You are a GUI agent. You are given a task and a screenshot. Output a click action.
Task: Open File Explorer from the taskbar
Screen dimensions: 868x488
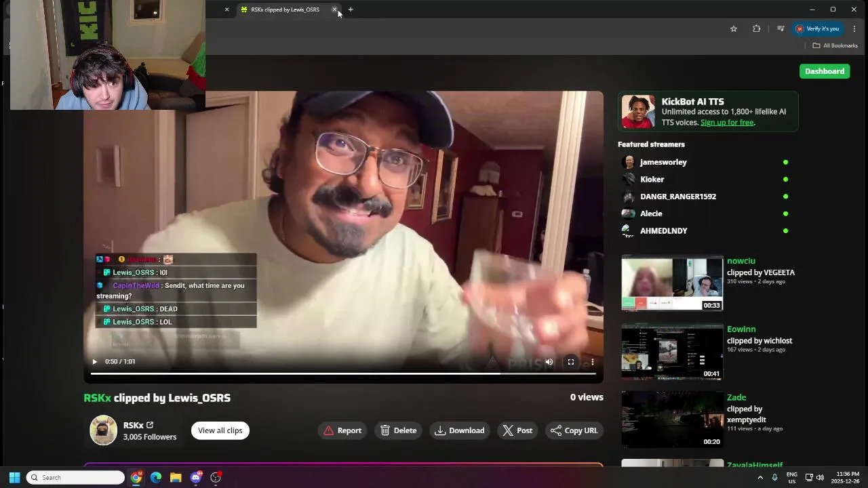click(x=176, y=478)
